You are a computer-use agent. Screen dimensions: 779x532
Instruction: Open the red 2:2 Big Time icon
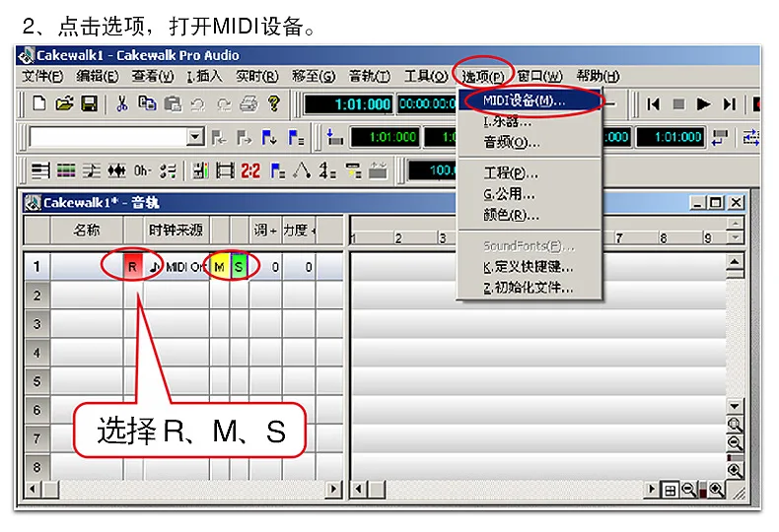(x=250, y=171)
